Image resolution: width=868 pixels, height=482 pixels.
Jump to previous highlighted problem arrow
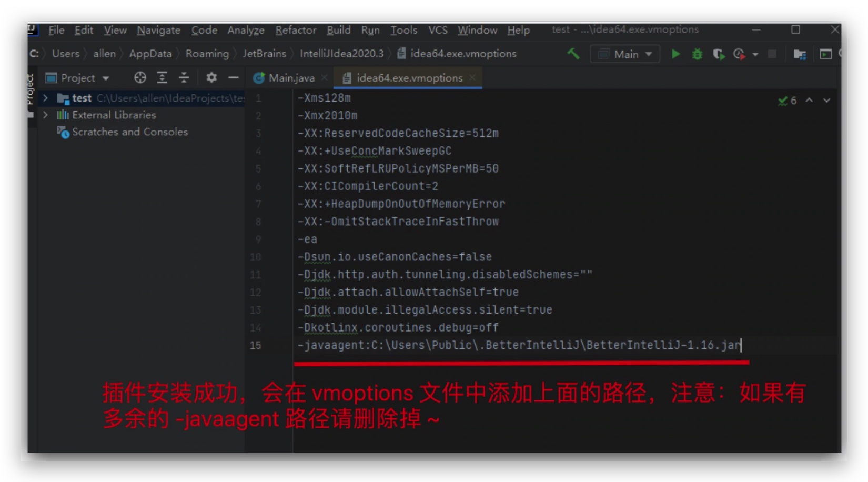[x=809, y=100]
